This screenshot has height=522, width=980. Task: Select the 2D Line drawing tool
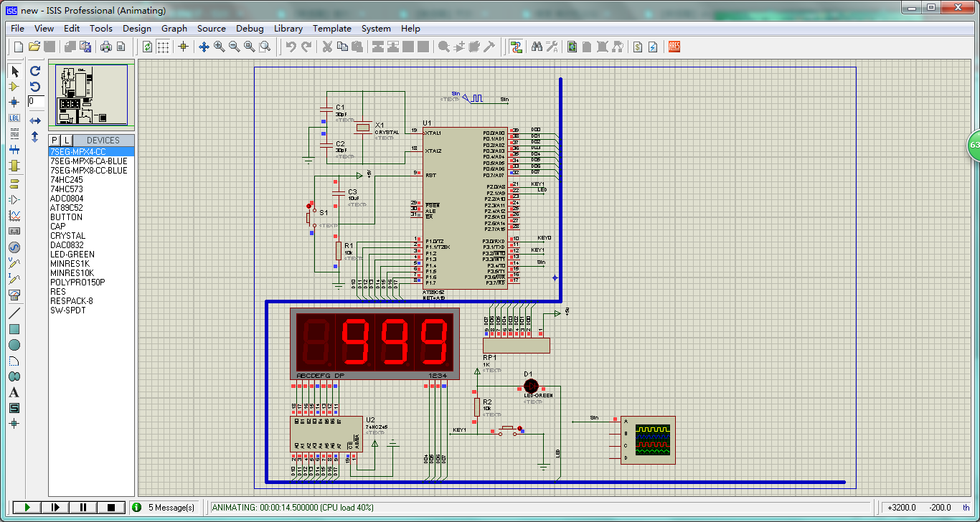14,313
